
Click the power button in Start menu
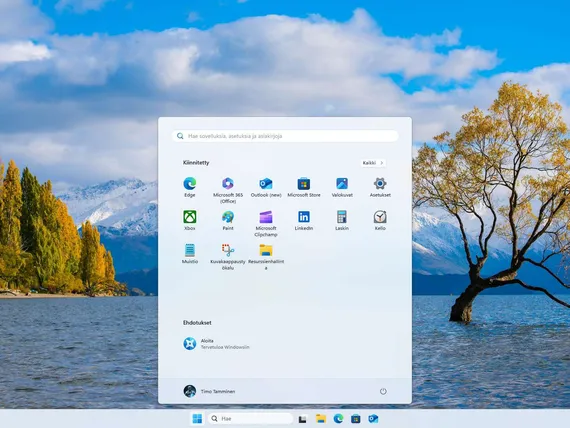(383, 391)
